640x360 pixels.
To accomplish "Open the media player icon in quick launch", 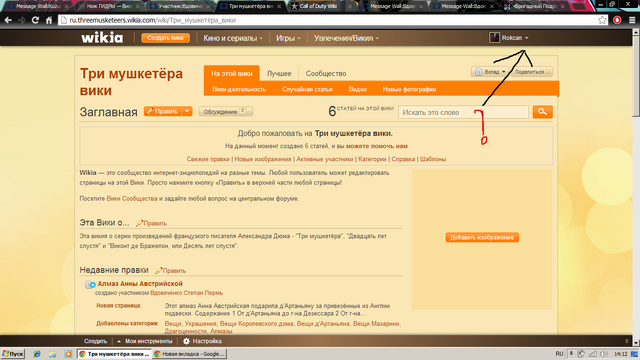I will coord(68,354).
